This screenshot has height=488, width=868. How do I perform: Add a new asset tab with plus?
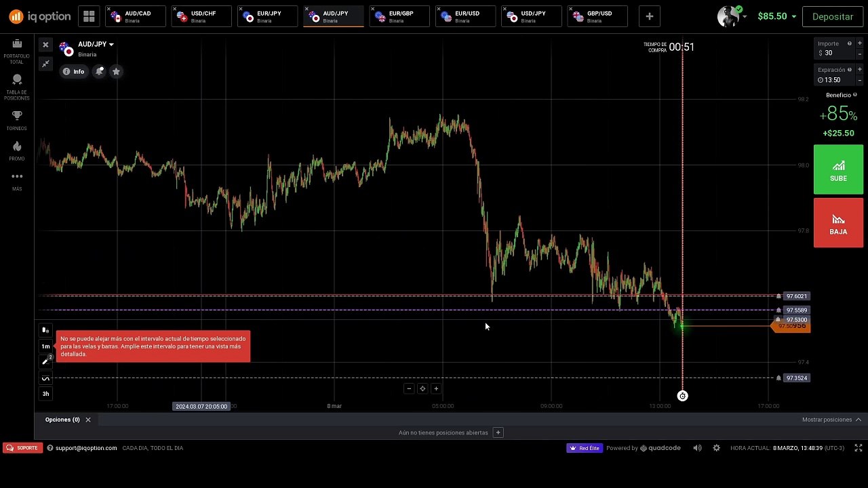(x=649, y=16)
